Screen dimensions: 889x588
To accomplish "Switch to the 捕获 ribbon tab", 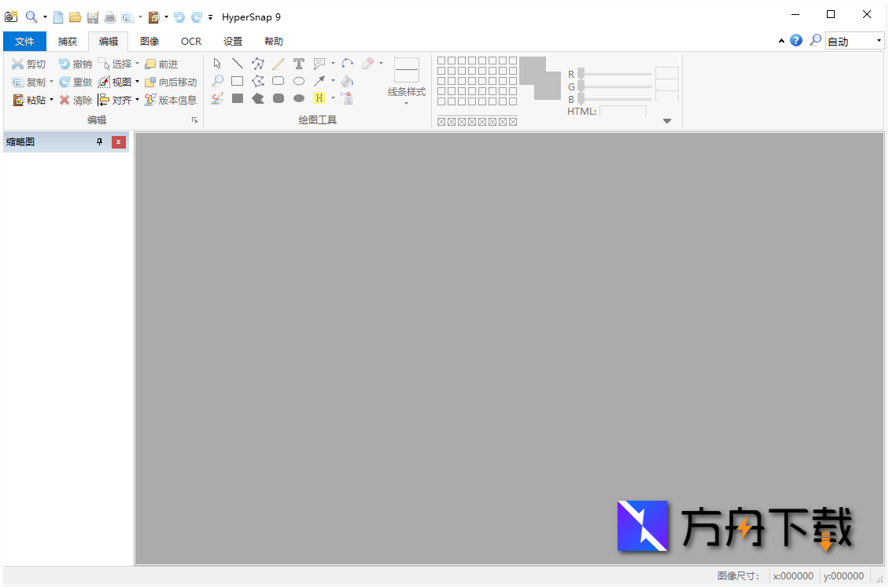I will 67,41.
